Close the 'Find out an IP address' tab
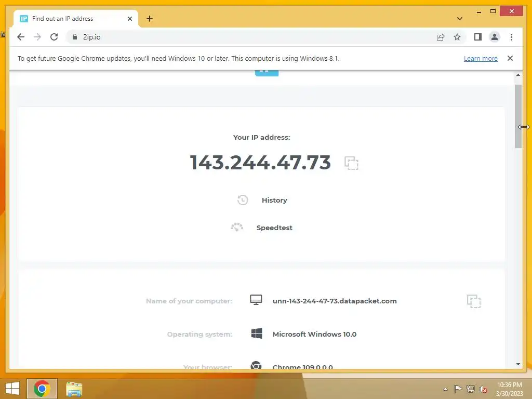The image size is (532, 399). coord(129,19)
